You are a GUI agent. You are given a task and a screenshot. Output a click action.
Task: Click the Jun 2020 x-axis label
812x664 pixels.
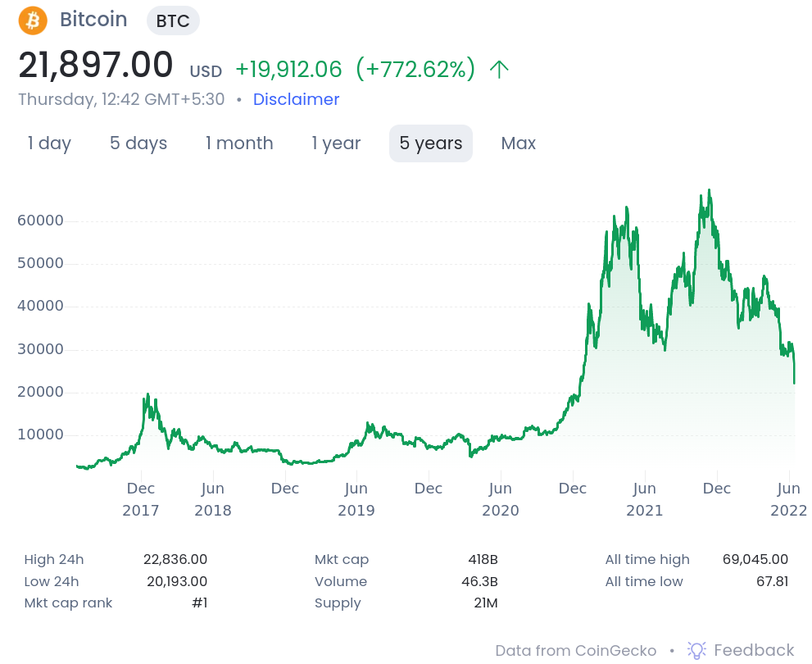(x=501, y=499)
